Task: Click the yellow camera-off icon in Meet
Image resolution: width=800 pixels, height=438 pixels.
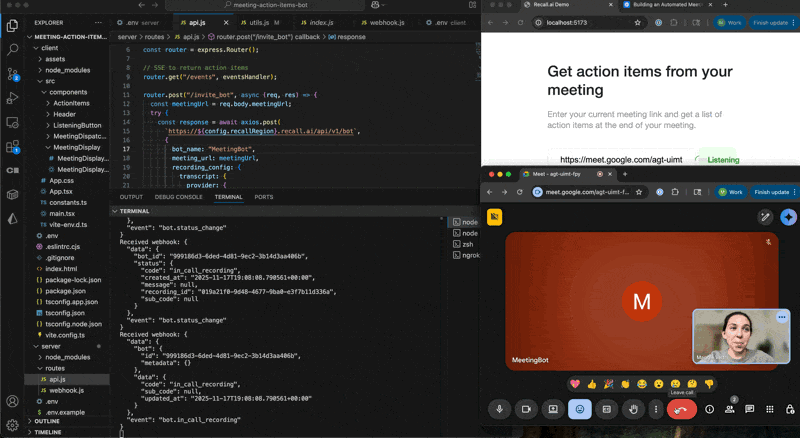Action: tap(494, 217)
